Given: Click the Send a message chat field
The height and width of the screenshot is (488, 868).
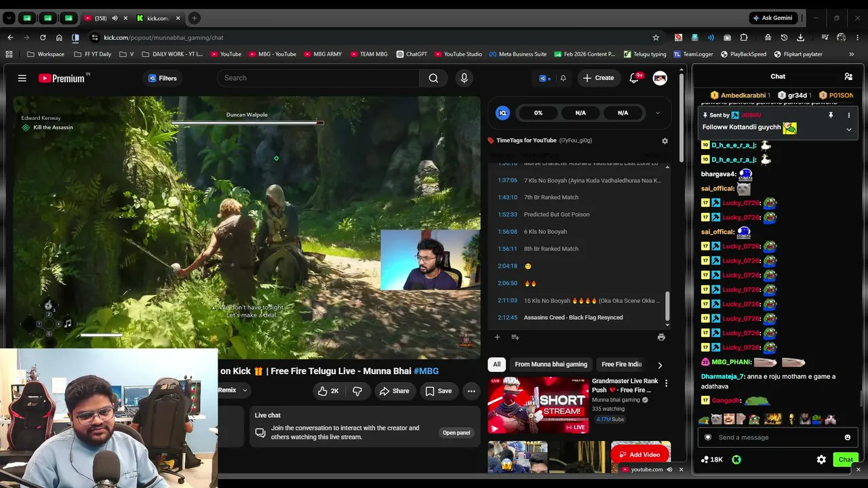Looking at the screenshot, I should (x=777, y=437).
